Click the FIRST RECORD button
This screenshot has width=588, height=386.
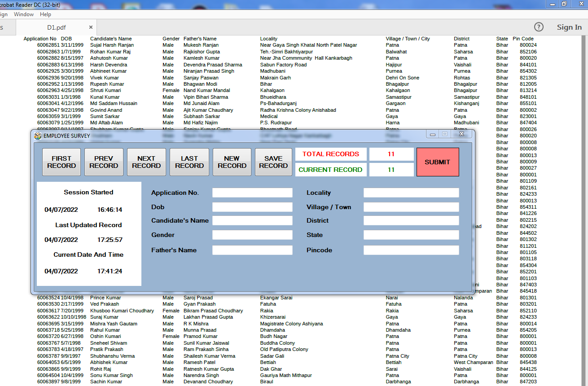(61, 162)
